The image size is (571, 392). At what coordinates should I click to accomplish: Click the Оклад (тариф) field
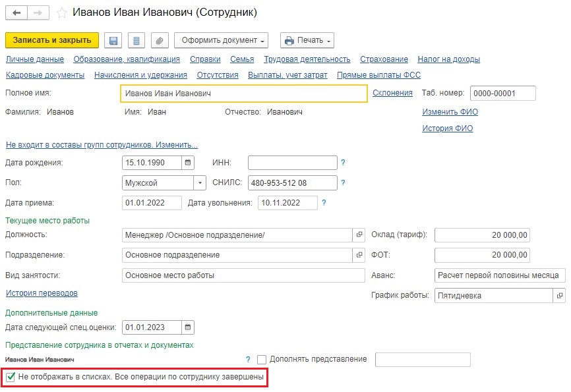point(482,235)
